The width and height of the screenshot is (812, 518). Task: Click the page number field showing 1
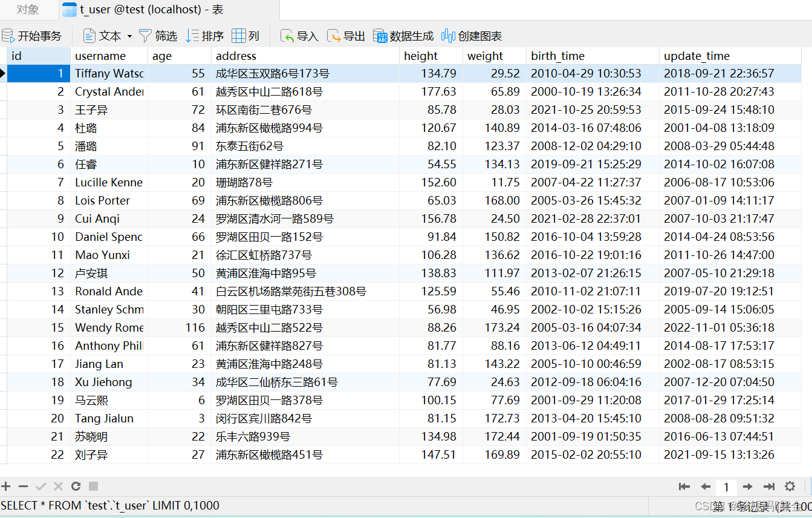726,487
